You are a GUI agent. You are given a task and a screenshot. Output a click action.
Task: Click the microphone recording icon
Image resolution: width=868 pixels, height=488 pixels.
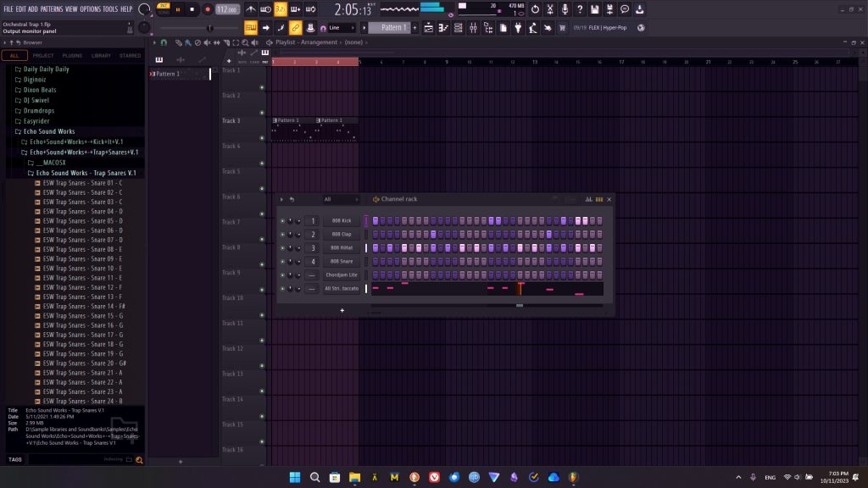point(565,9)
